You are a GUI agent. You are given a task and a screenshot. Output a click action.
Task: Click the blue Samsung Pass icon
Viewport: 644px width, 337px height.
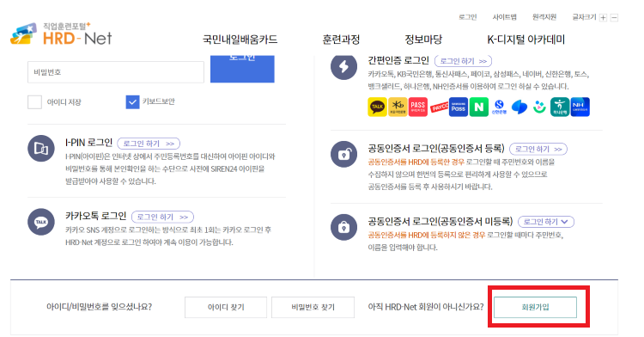459,107
